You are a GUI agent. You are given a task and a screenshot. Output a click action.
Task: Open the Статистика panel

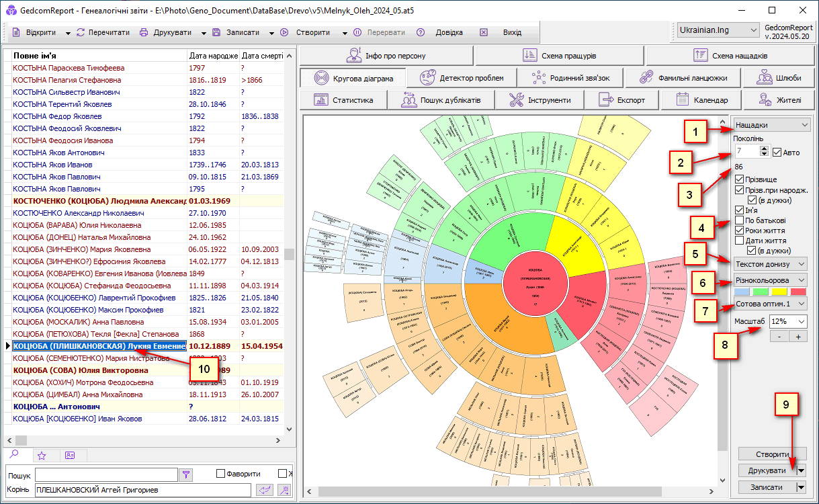click(345, 100)
